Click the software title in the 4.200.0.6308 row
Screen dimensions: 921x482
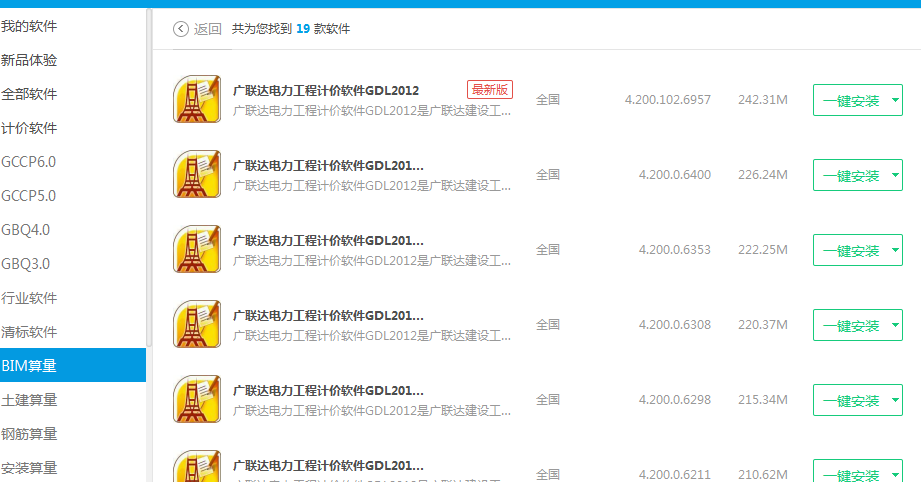(x=328, y=316)
